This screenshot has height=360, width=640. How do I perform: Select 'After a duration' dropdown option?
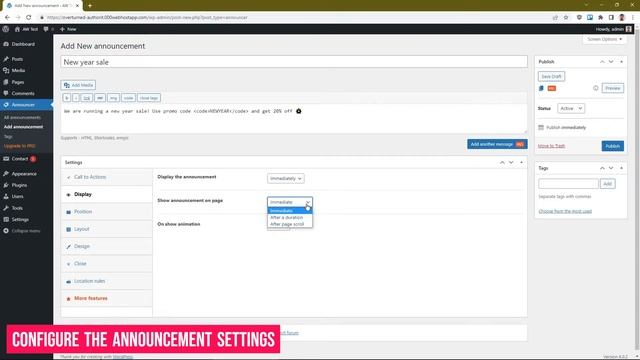coord(290,218)
